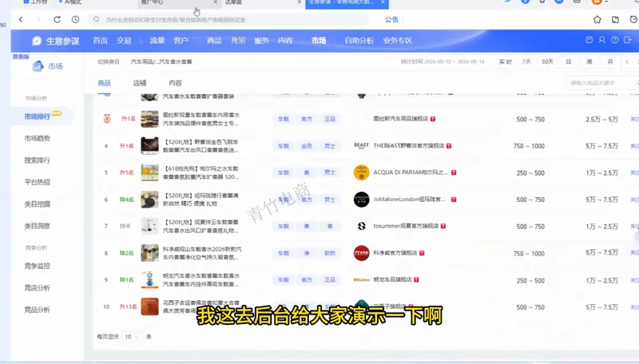Open the 自助分析 menu

(x=359, y=40)
